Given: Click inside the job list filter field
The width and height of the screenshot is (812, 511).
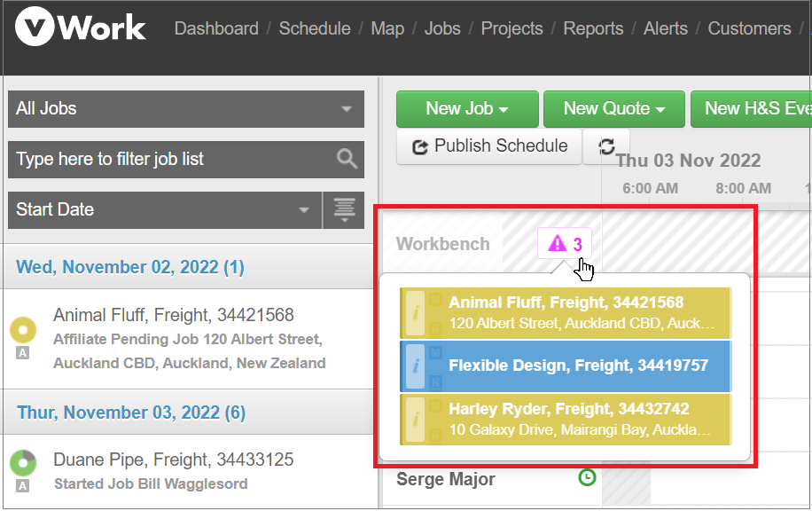Looking at the screenshot, I should [160, 160].
